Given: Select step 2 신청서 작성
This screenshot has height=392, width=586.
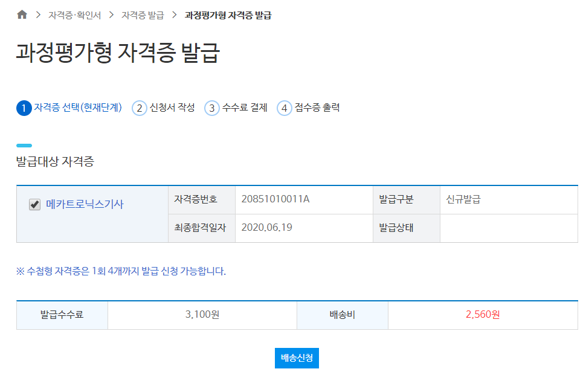Looking at the screenshot, I should 163,108.
